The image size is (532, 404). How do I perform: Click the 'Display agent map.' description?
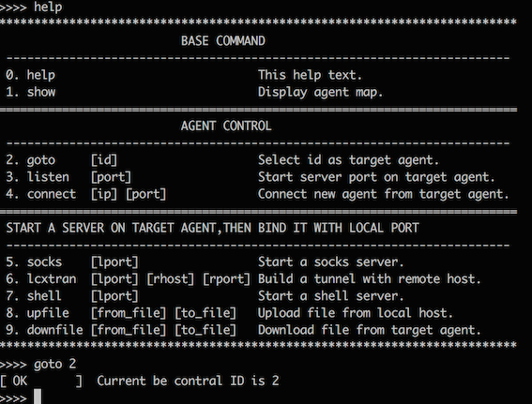click(x=320, y=92)
